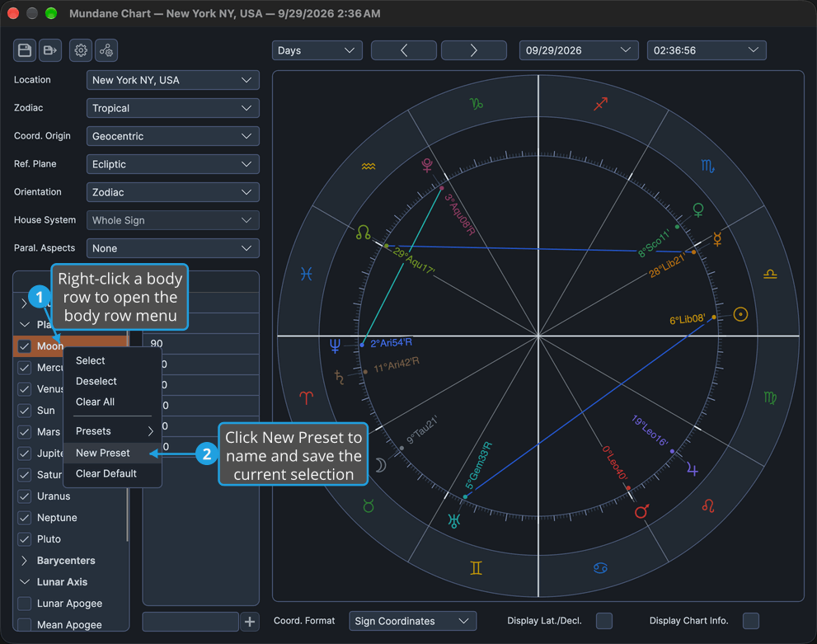Click the Capricorn sign symbol
The width and height of the screenshot is (817, 644).
(477, 104)
